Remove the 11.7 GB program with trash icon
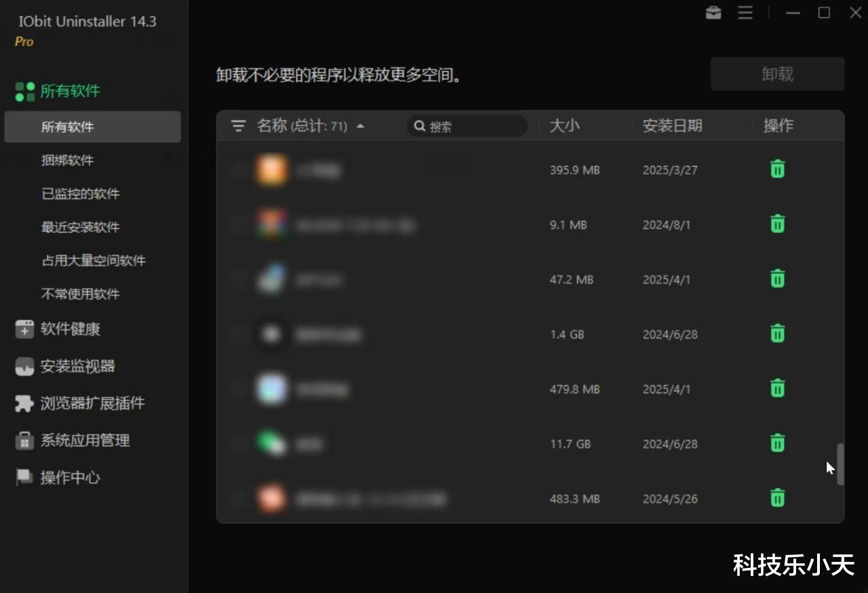Screen dimensions: 868x593 pyautogui.click(x=777, y=443)
